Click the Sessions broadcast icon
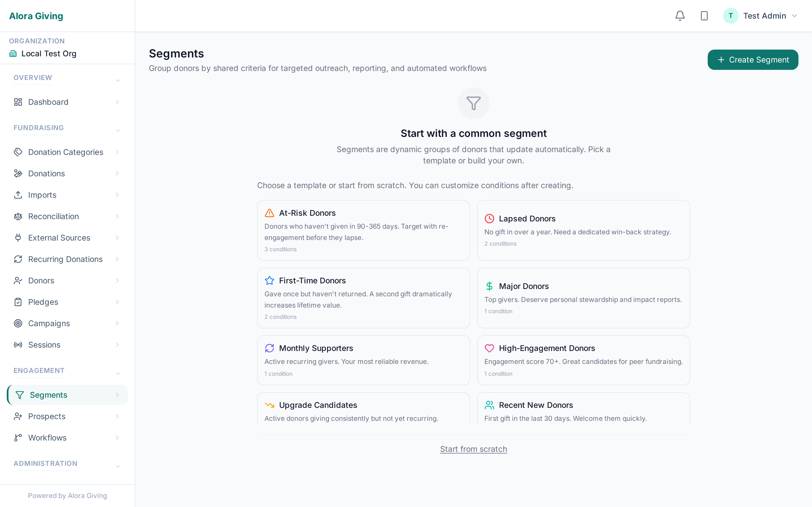Viewport: 812px width, 507px height. click(18, 345)
